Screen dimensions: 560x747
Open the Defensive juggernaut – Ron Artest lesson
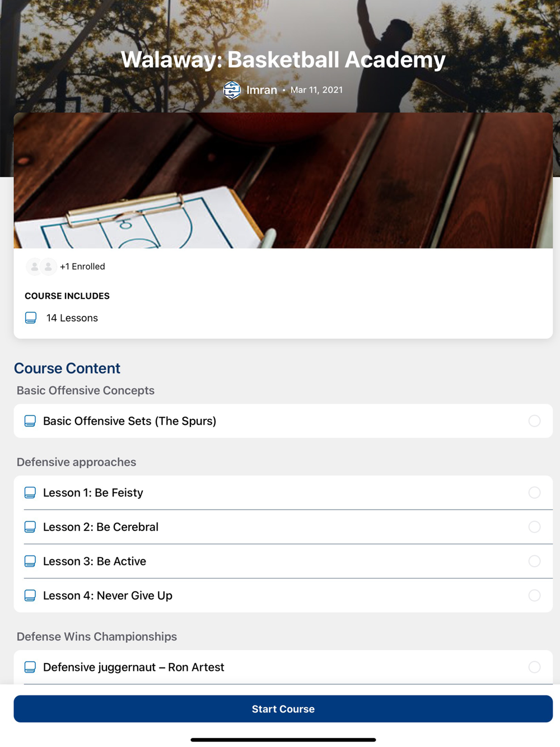(x=283, y=667)
